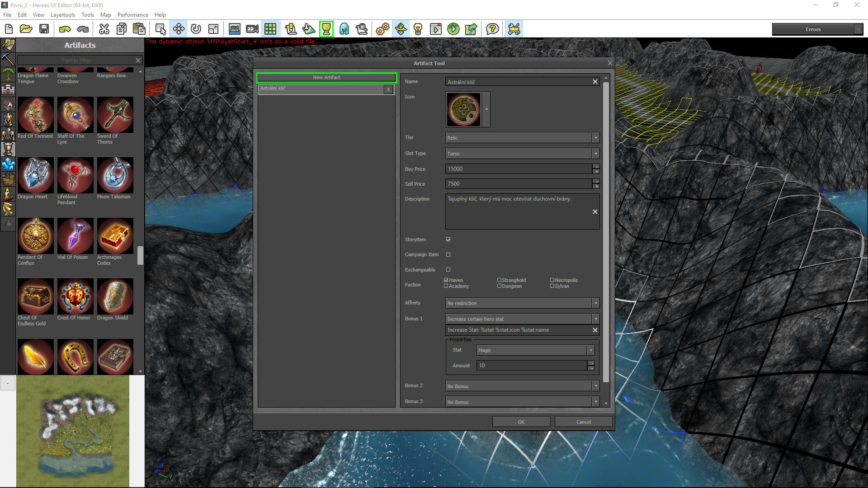This screenshot has height=488, width=868.
Task: Select the pickaxe terrain tool in sidebar
Action: click(x=8, y=59)
